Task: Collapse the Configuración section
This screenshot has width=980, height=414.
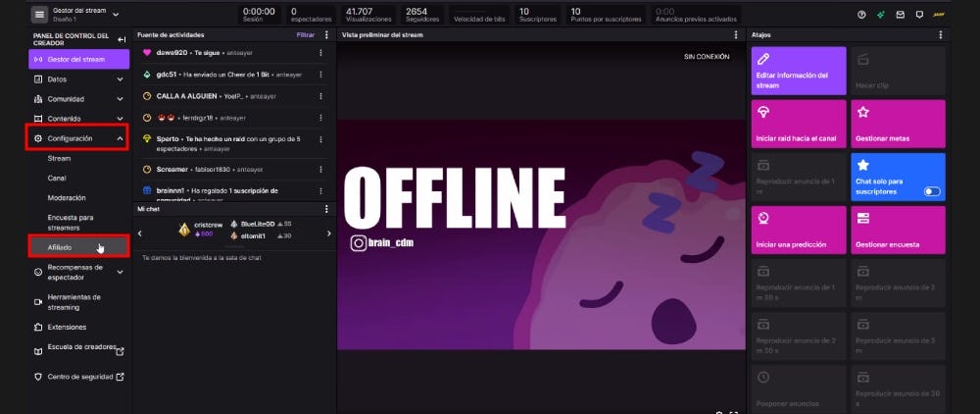Action: [x=120, y=138]
